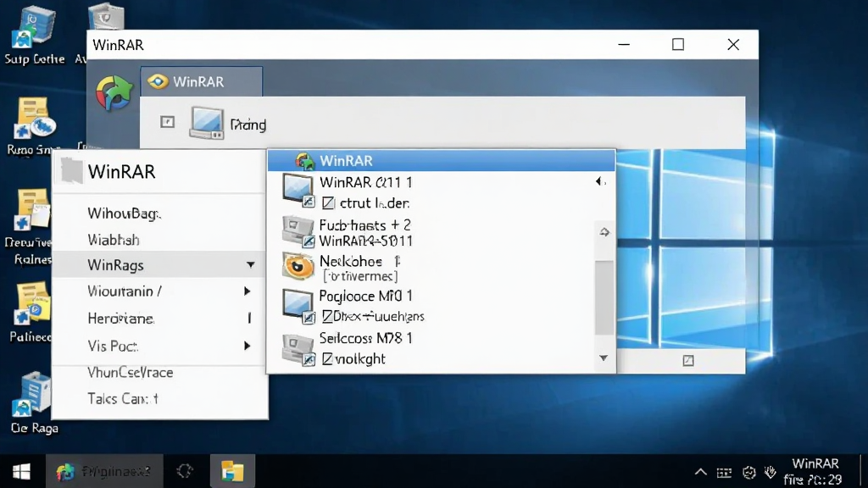
Task: Open the shield desktop icon at the top
Action: pos(106,17)
